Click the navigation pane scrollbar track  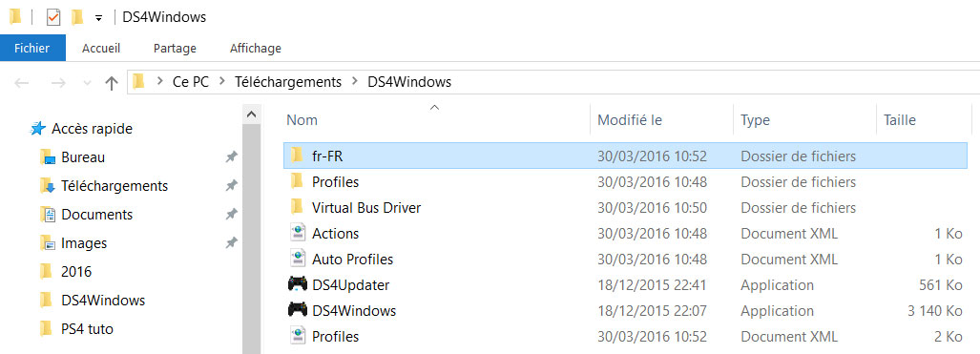(251, 238)
